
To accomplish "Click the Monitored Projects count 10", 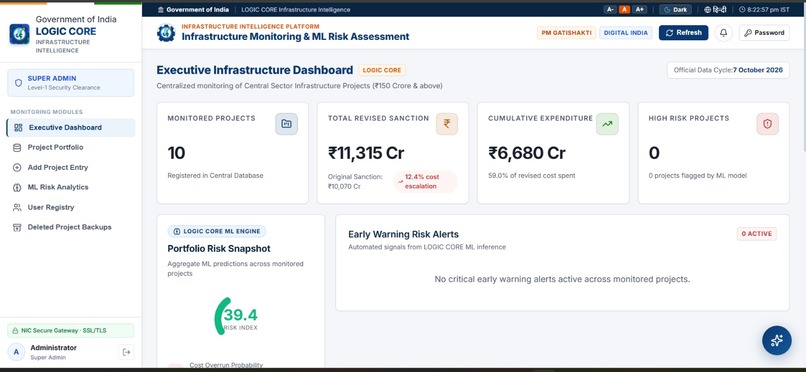I will [x=176, y=153].
